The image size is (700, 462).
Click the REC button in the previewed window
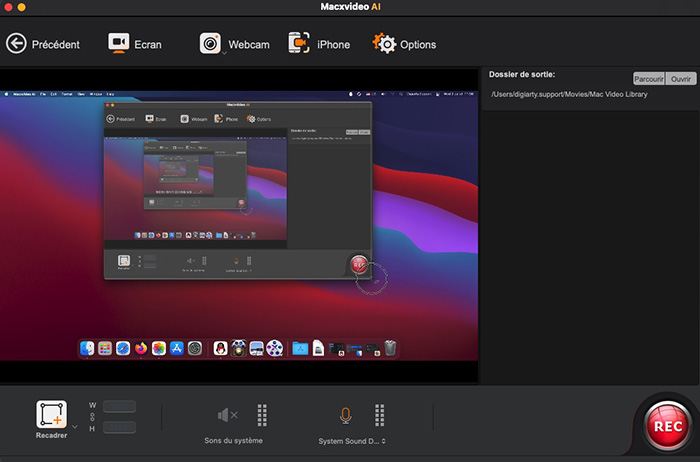pyautogui.click(x=359, y=265)
